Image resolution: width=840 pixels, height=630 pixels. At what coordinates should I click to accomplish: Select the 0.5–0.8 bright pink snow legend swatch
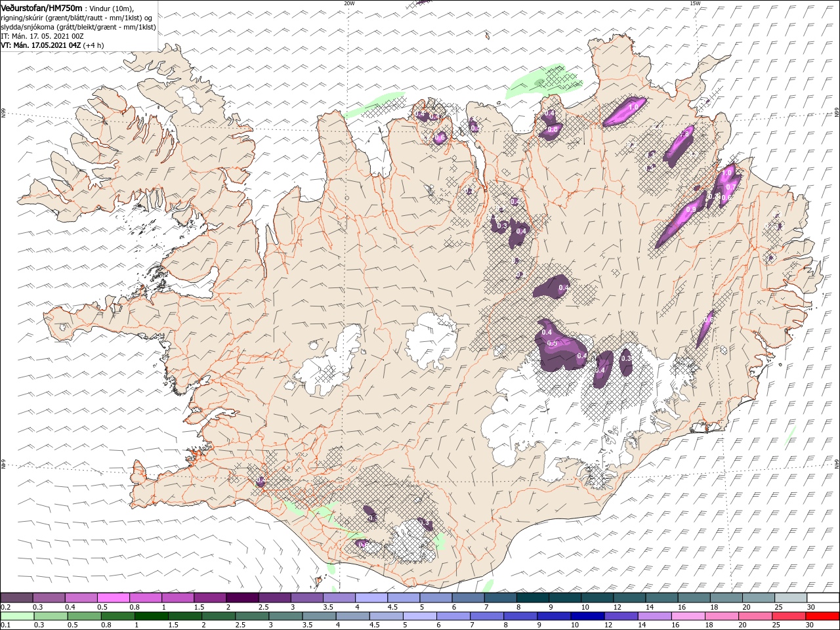click(114, 598)
